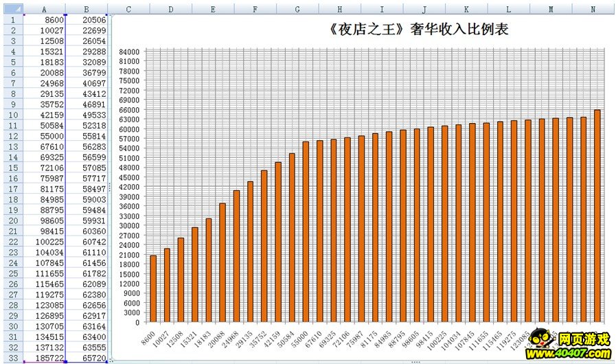Select cell B6 showing 36799
This screenshot has height=364, width=616.
(87, 73)
